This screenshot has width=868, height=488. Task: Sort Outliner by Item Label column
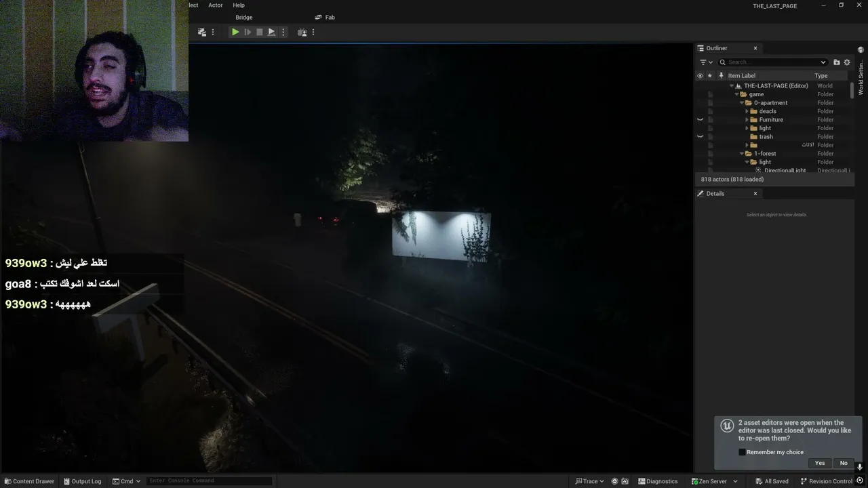[741, 76]
